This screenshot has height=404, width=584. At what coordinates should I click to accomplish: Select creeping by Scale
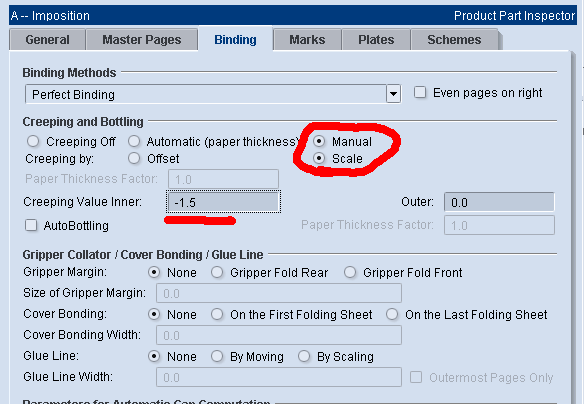coord(319,159)
